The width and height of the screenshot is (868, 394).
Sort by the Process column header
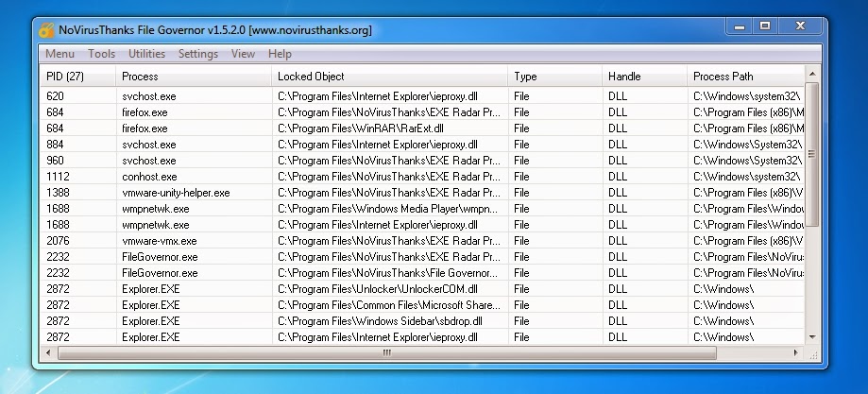tap(194, 77)
